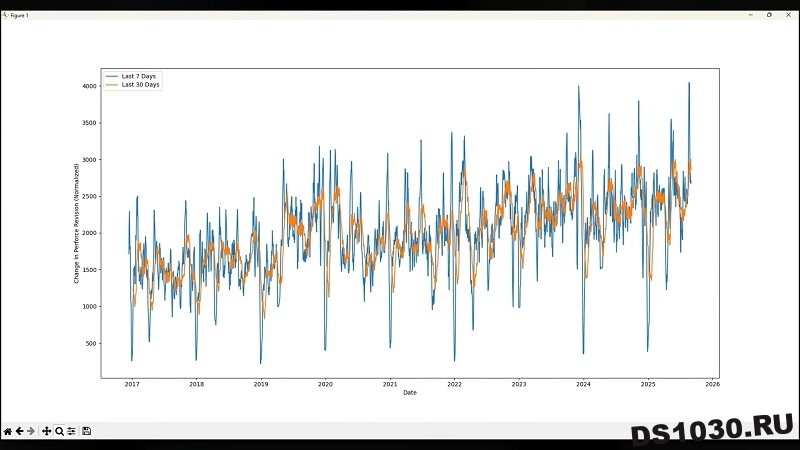Reset the plot to original home view

tap(8, 431)
